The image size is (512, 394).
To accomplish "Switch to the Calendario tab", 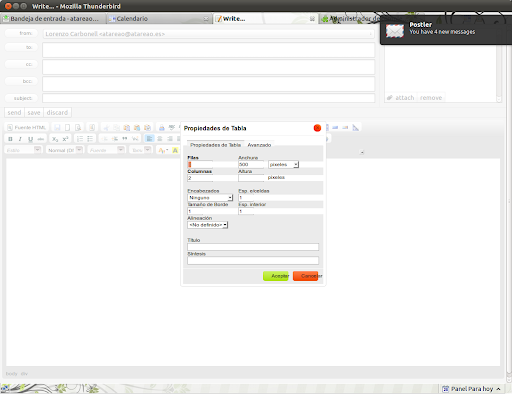I will click(132, 19).
